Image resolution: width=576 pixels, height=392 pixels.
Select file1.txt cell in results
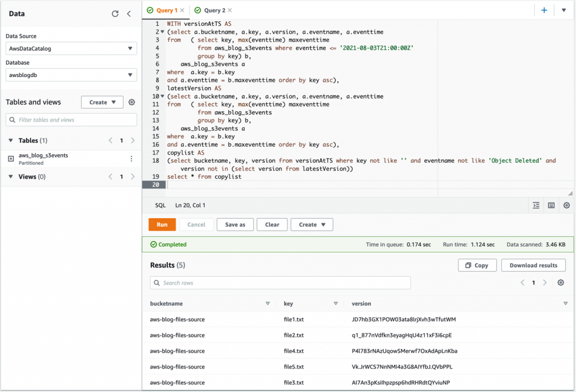tap(294, 319)
